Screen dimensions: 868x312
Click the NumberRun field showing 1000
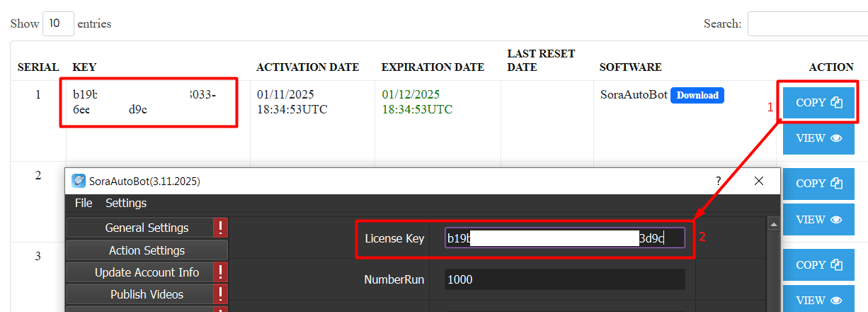[565, 279]
